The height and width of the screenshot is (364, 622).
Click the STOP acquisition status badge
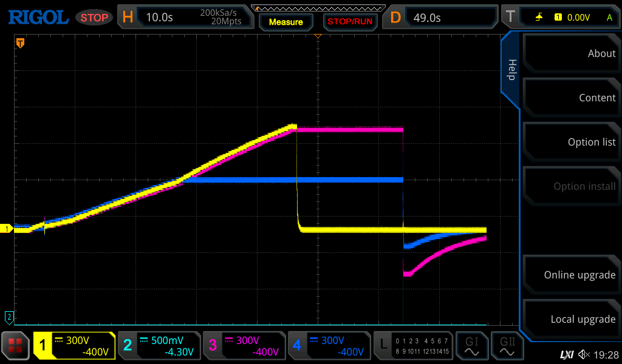(94, 18)
